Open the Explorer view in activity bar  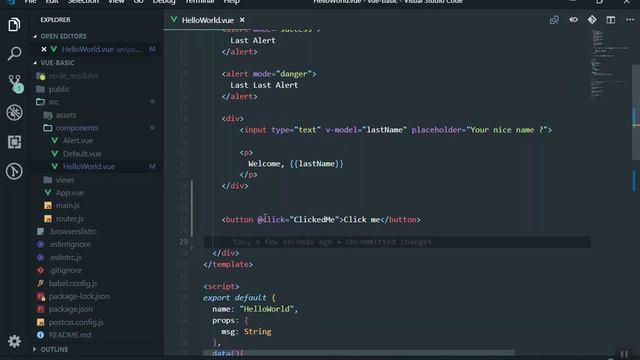pyautogui.click(x=14, y=24)
